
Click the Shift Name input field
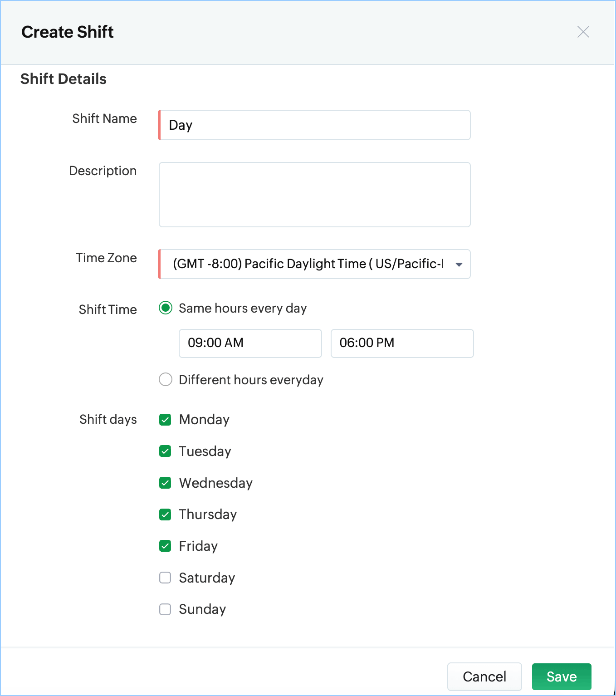(315, 125)
